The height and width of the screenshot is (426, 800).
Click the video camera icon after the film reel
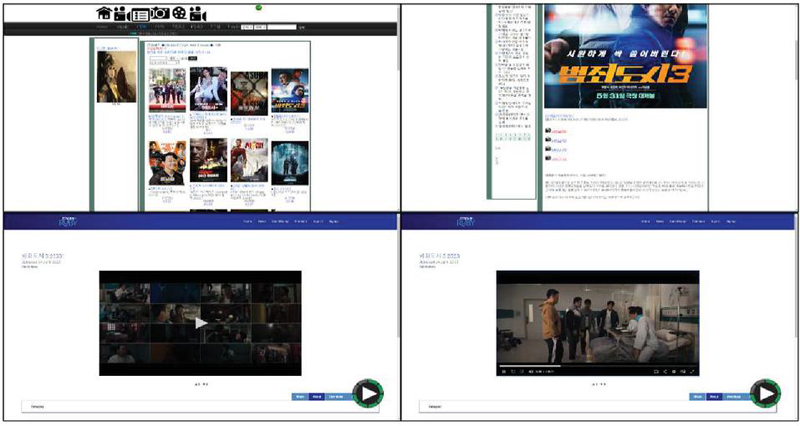[197, 13]
